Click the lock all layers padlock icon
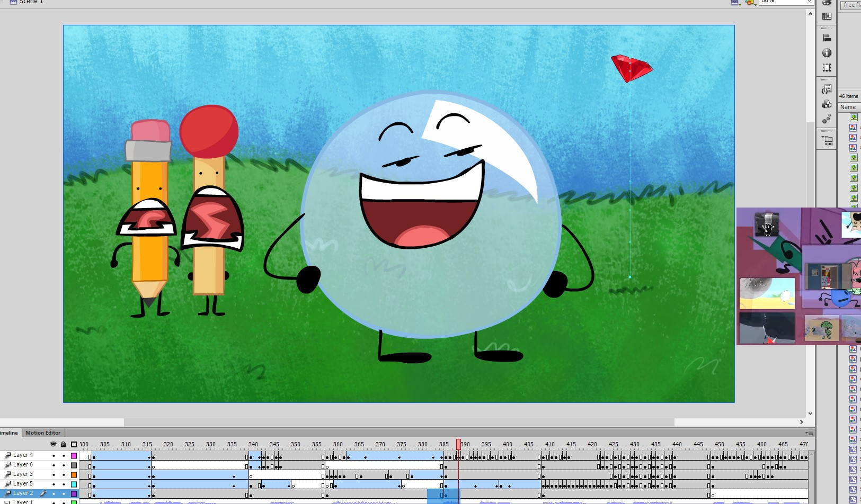Screen dimensions: 861x504 pyautogui.click(x=64, y=444)
